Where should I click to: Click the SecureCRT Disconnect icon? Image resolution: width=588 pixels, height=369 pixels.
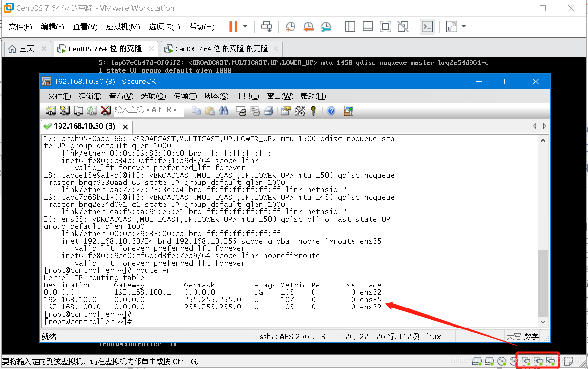[106, 111]
